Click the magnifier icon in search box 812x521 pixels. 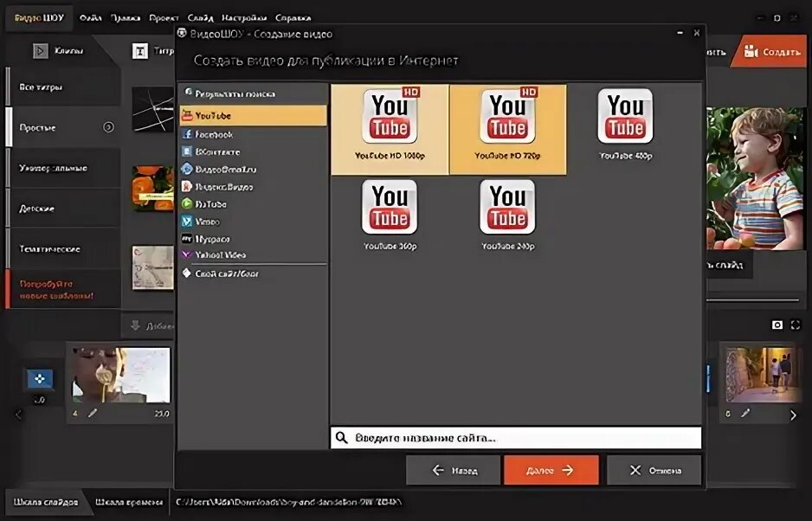(x=342, y=438)
